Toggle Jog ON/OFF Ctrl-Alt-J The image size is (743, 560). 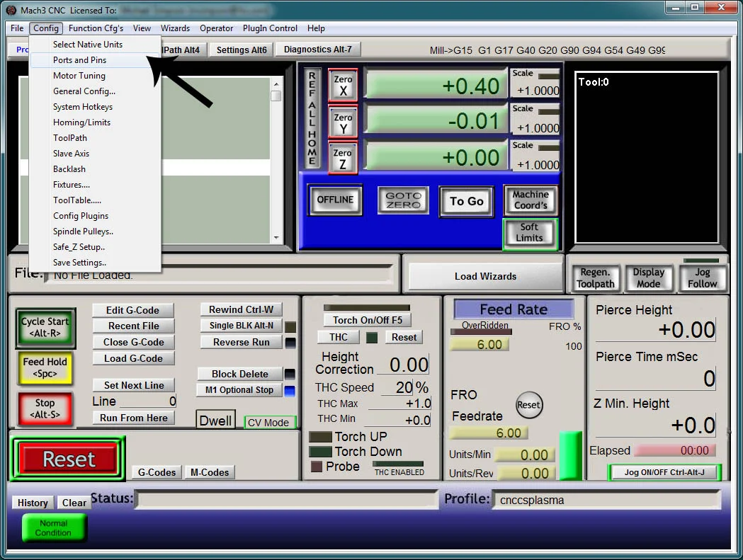[x=664, y=472]
